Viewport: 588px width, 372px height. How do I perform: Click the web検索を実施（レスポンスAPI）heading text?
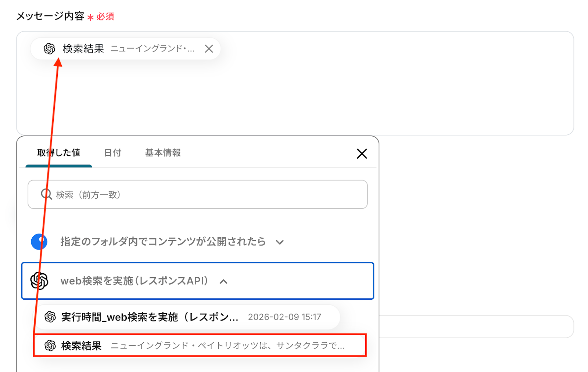point(135,281)
